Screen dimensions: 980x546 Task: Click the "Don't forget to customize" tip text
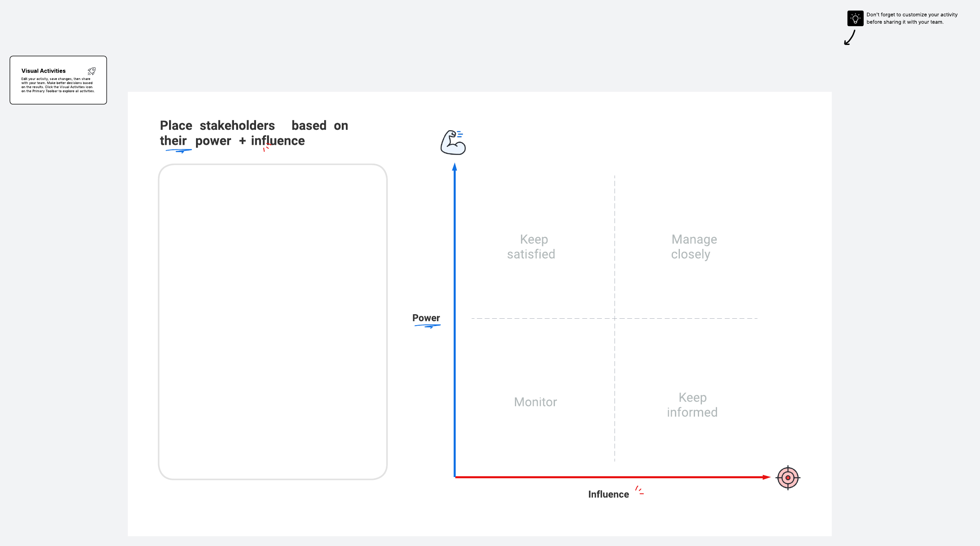(x=912, y=18)
